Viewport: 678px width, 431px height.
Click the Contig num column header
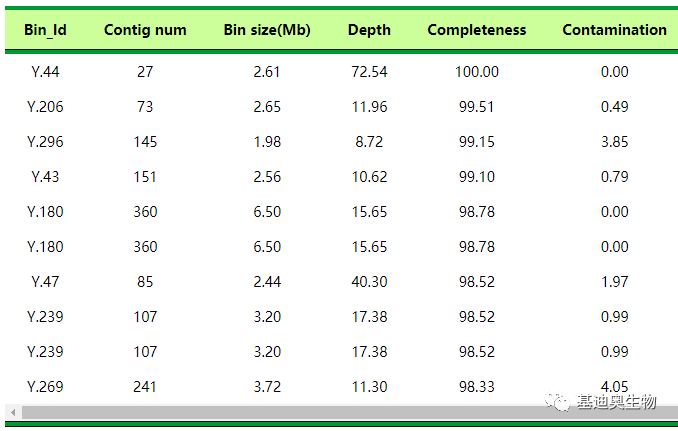pyautogui.click(x=145, y=30)
